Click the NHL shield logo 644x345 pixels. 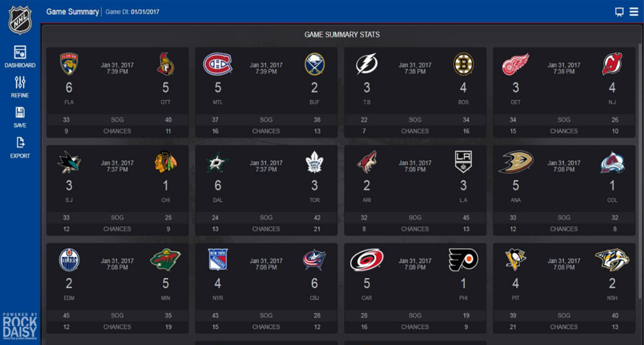[x=20, y=19]
